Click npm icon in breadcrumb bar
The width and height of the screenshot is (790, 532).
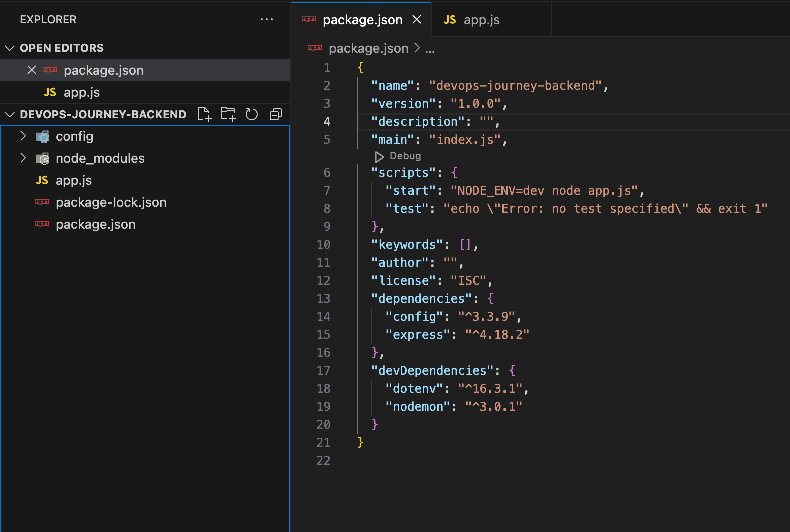[x=315, y=48]
